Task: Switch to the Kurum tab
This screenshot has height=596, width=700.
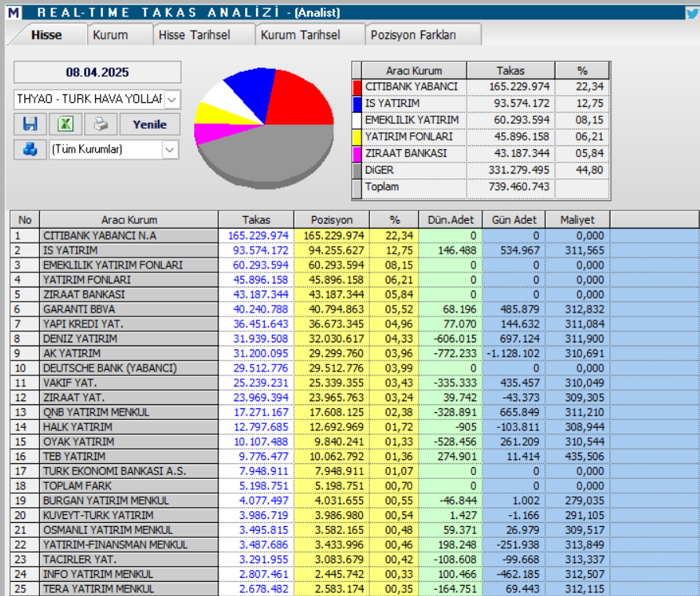Action: [x=111, y=35]
